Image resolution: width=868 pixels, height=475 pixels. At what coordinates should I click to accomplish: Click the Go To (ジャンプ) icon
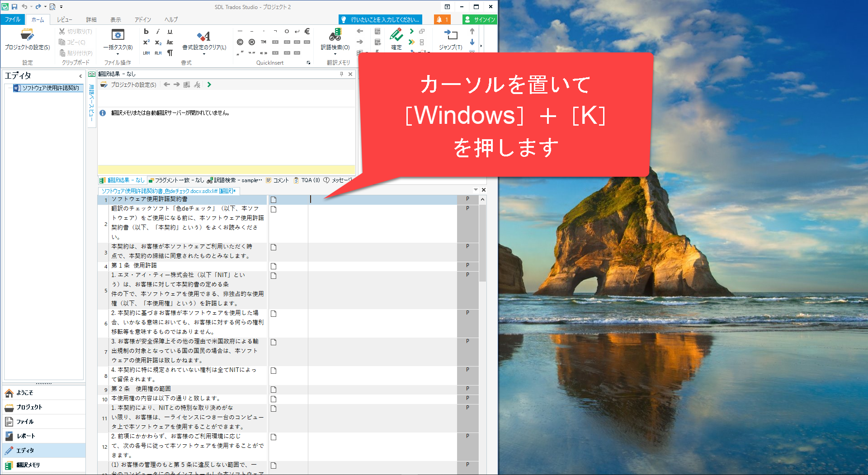pos(450,35)
